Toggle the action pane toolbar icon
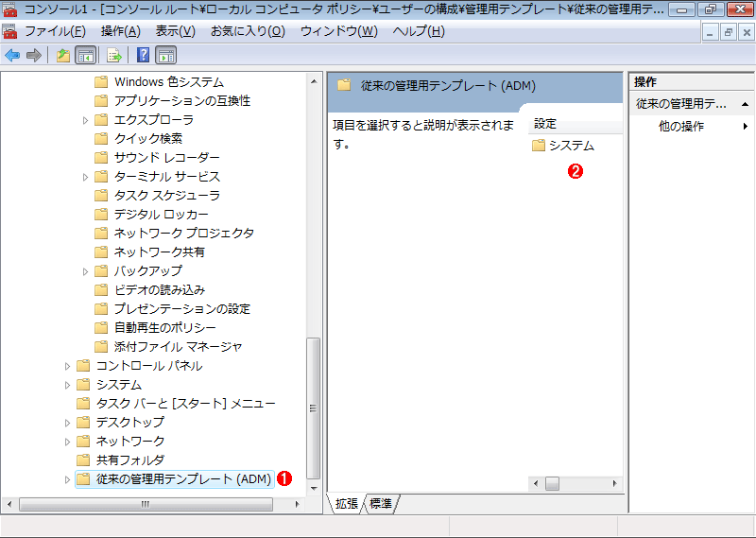Screen dimensions: 756x538 click(166, 56)
